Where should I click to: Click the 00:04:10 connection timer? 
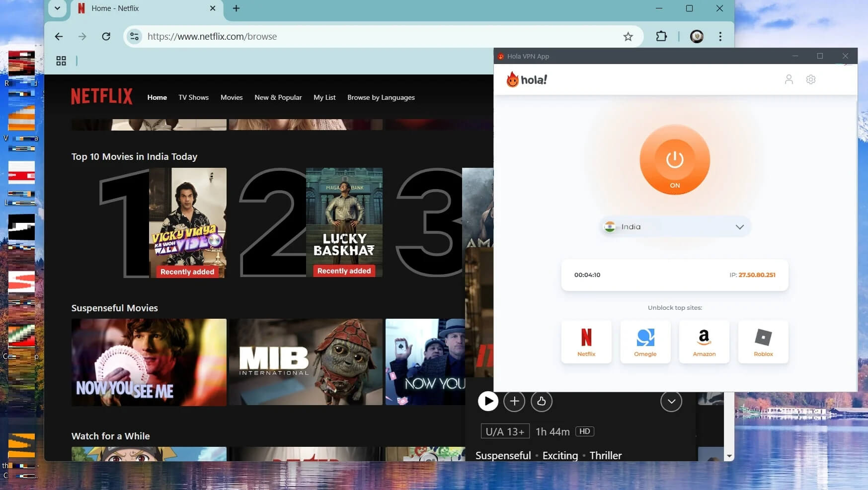click(x=587, y=275)
